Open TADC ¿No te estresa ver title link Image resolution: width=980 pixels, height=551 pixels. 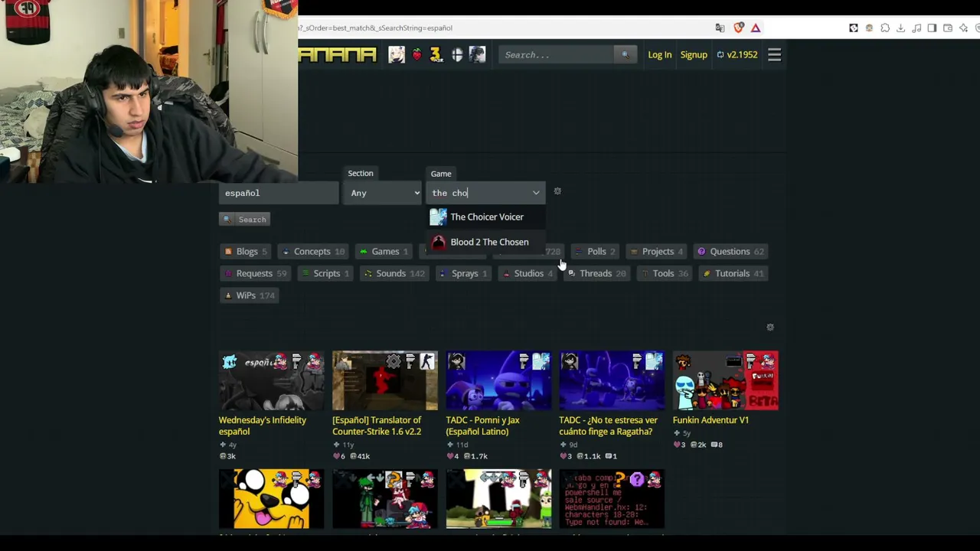pos(608,426)
